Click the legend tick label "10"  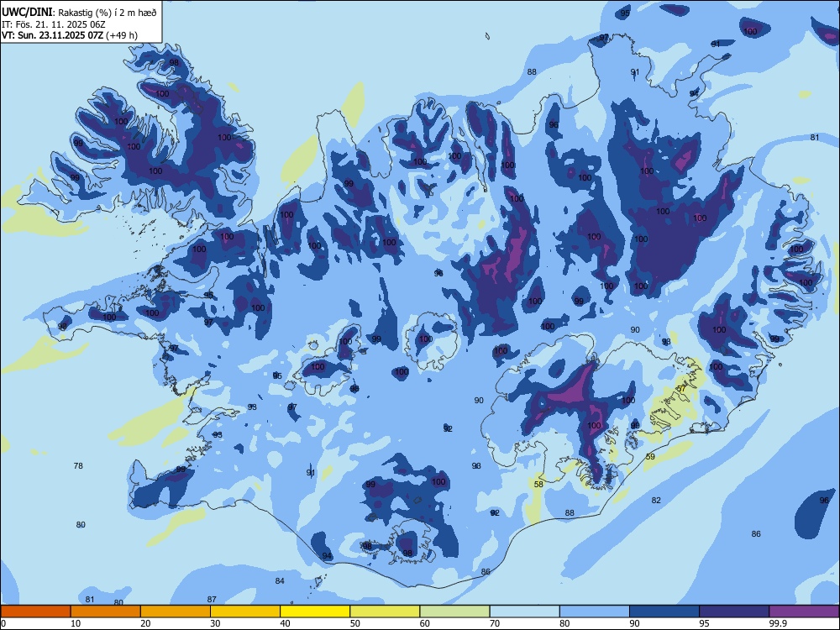click(76, 623)
